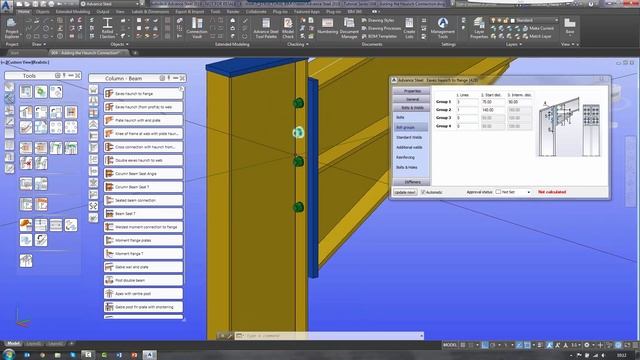Click the Windows Start button
This screenshot has height=360, width=640.
pyautogui.click(x=9, y=354)
